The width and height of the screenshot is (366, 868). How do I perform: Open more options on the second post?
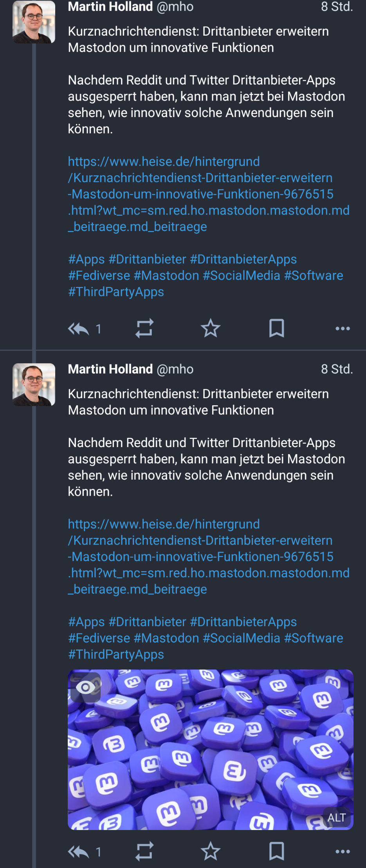pyautogui.click(x=343, y=852)
